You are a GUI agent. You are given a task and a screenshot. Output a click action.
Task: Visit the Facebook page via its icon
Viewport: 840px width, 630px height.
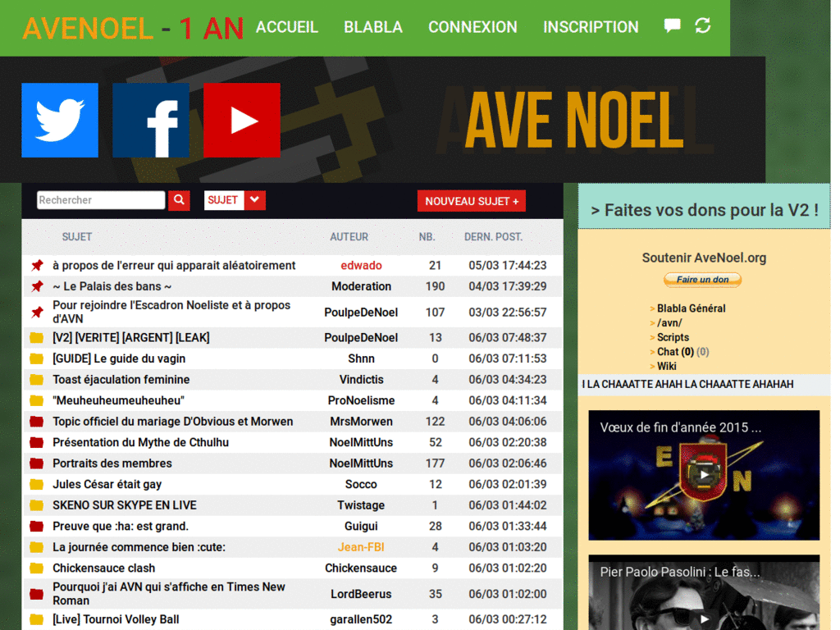point(151,120)
